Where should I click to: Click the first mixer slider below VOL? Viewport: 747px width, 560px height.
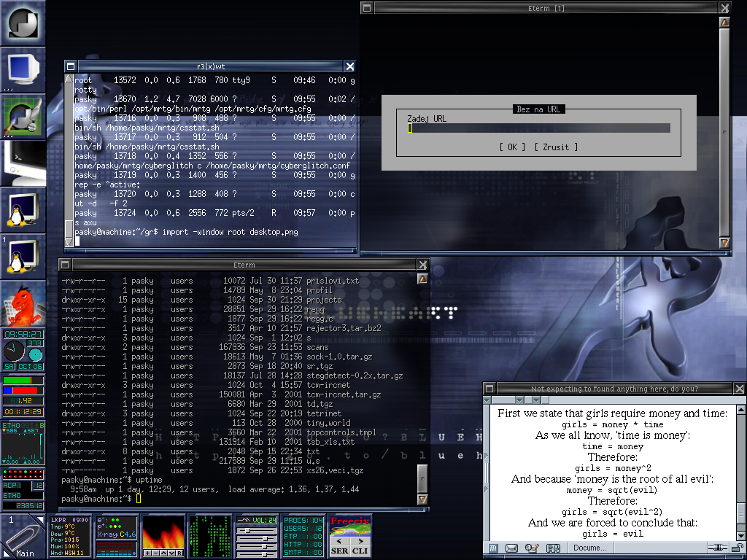click(257, 530)
